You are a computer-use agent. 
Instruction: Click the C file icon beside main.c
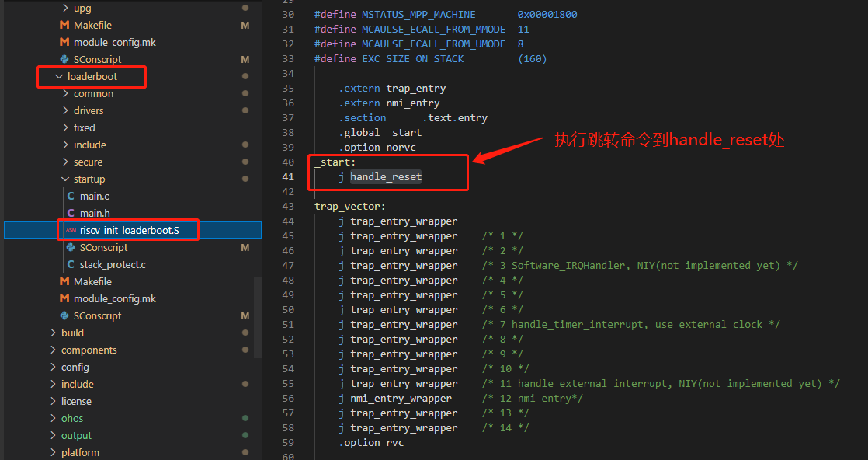point(71,197)
